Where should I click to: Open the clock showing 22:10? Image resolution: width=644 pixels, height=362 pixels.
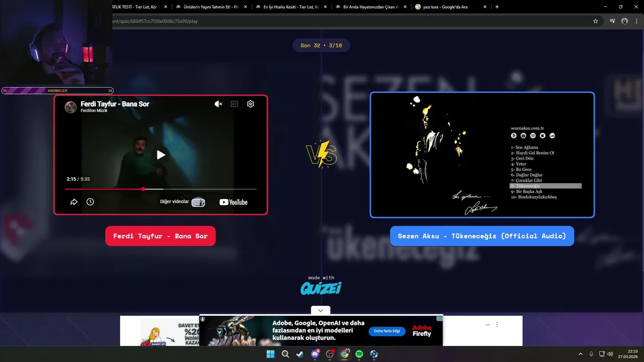coord(628,354)
